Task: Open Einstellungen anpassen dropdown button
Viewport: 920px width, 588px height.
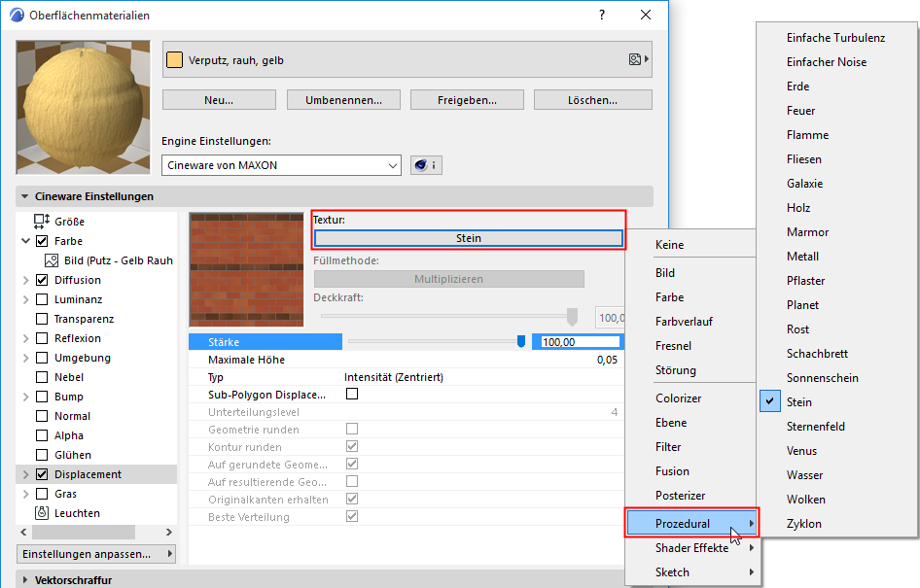Action: 96,554
